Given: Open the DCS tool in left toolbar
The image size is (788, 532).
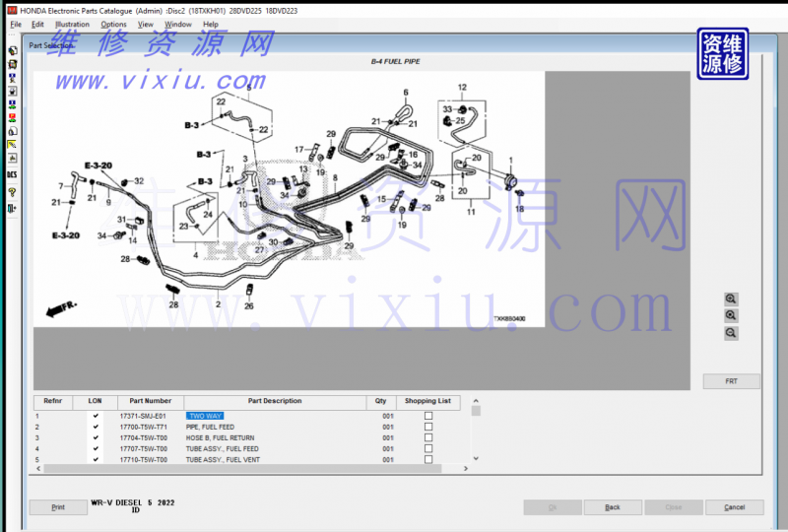Looking at the screenshot, I should (x=12, y=174).
